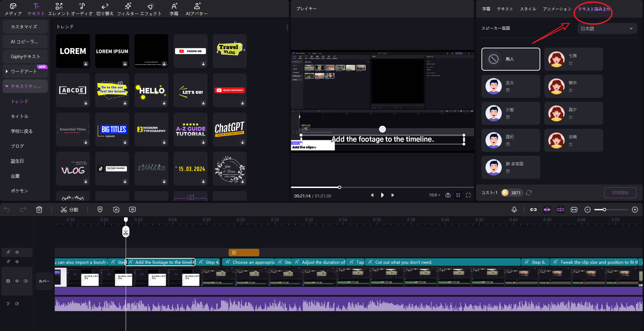Toggle visibility of the subtitle text track
This screenshot has width=644, height=331.
pos(17,262)
